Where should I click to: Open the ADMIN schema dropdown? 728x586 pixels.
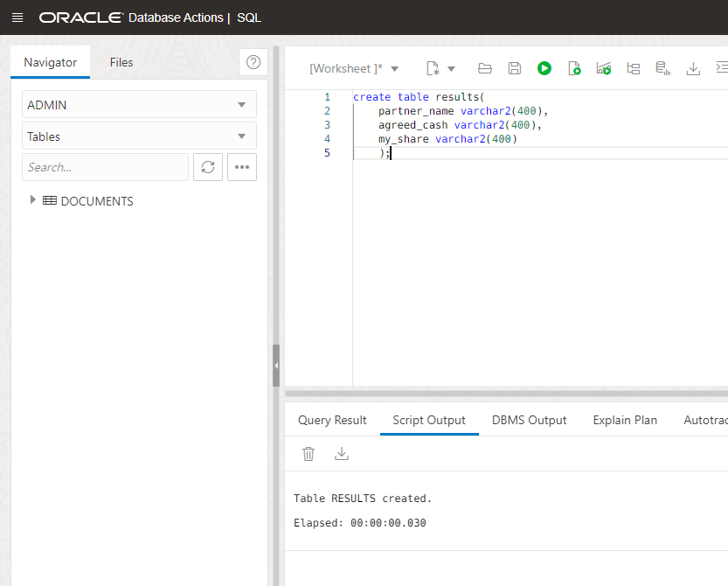[x=139, y=105]
